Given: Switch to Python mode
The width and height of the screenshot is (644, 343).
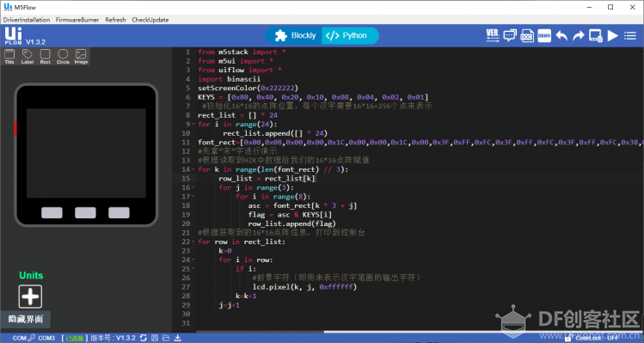Looking at the screenshot, I should pos(350,36).
